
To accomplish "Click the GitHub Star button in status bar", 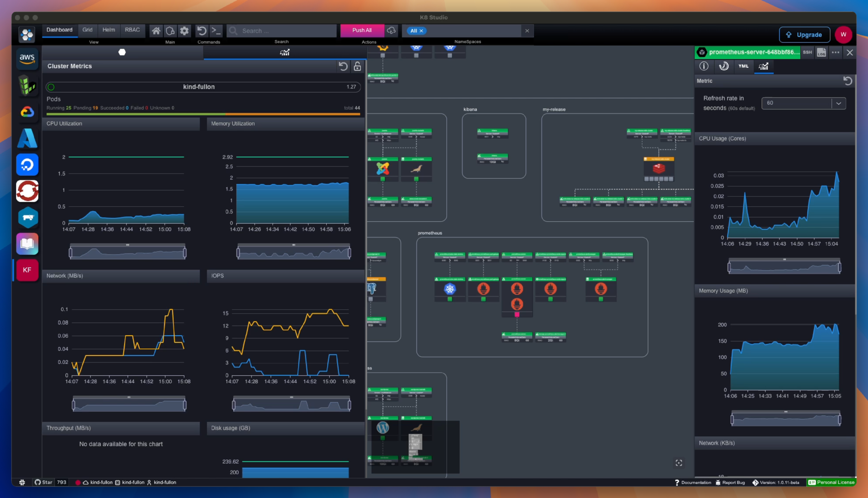I will (44, 482).
